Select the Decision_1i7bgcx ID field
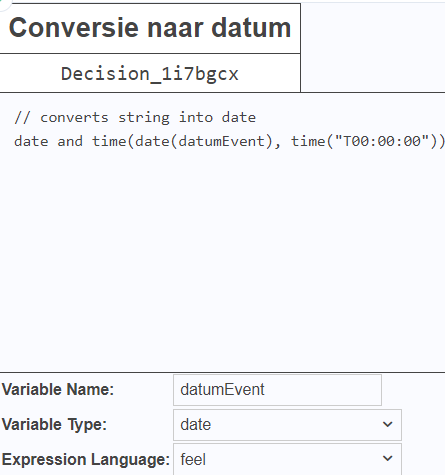The image size is (445, 475). [150, 73]
